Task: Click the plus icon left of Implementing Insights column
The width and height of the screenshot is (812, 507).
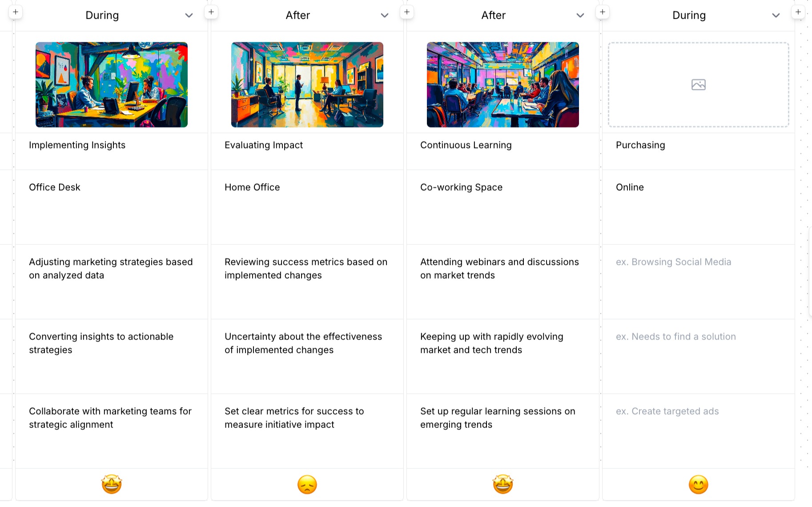Action: pos(16,12)
